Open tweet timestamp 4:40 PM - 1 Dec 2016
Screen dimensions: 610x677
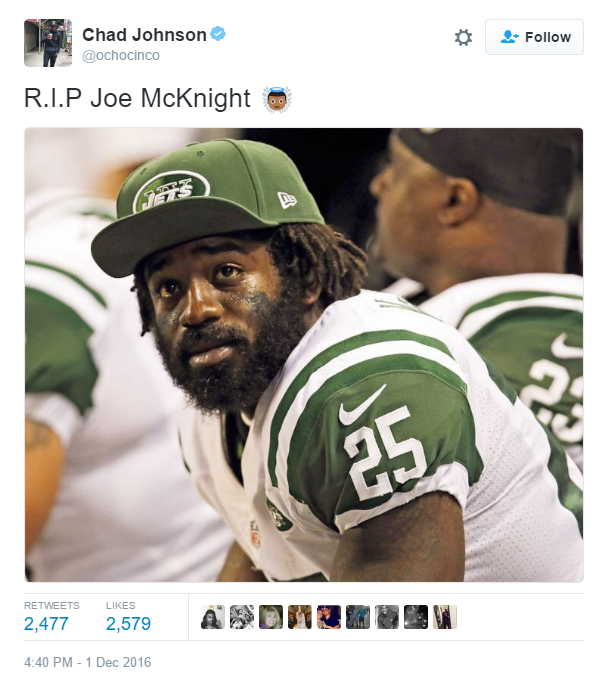coord(88,662)
